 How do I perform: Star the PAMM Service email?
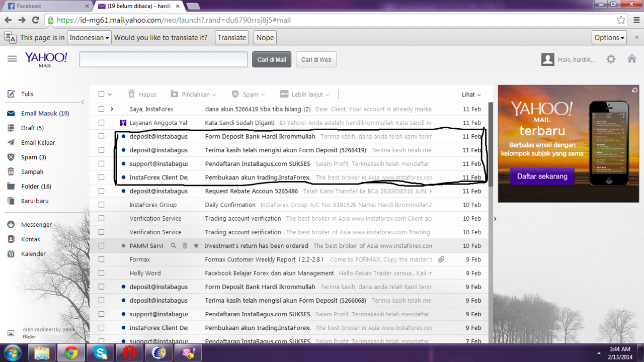tap(196, 246)
